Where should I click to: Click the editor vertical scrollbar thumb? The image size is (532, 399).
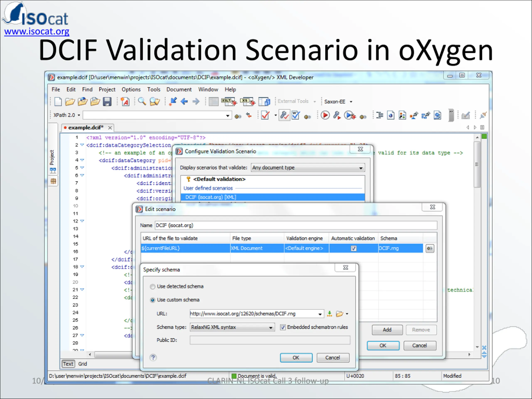tap(477, 164)
